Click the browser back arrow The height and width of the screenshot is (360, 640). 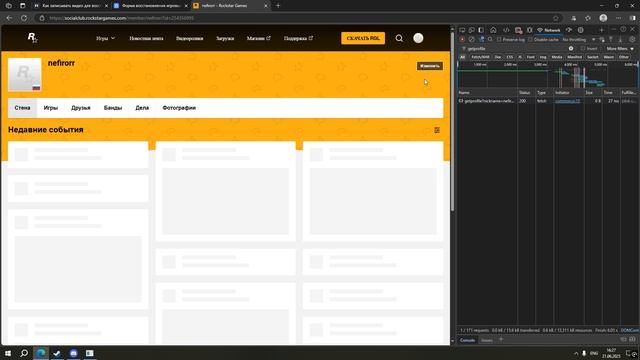point(9,18)
